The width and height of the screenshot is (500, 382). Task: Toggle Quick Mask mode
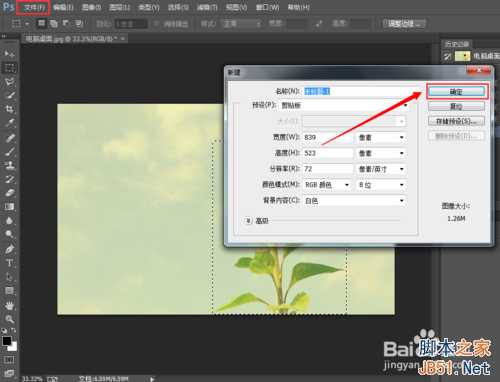[x=9, y=360]
